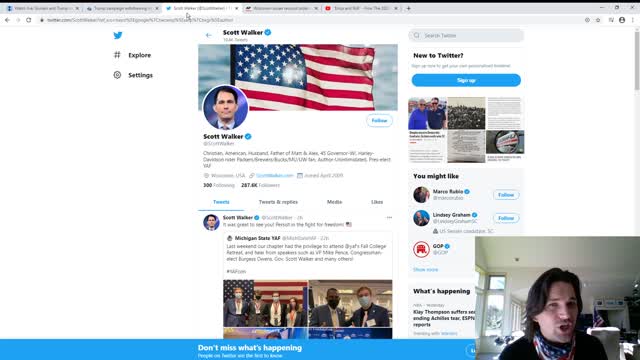Click the Settings gear icon
Screen dimensions: 640x360
point(117,75)
